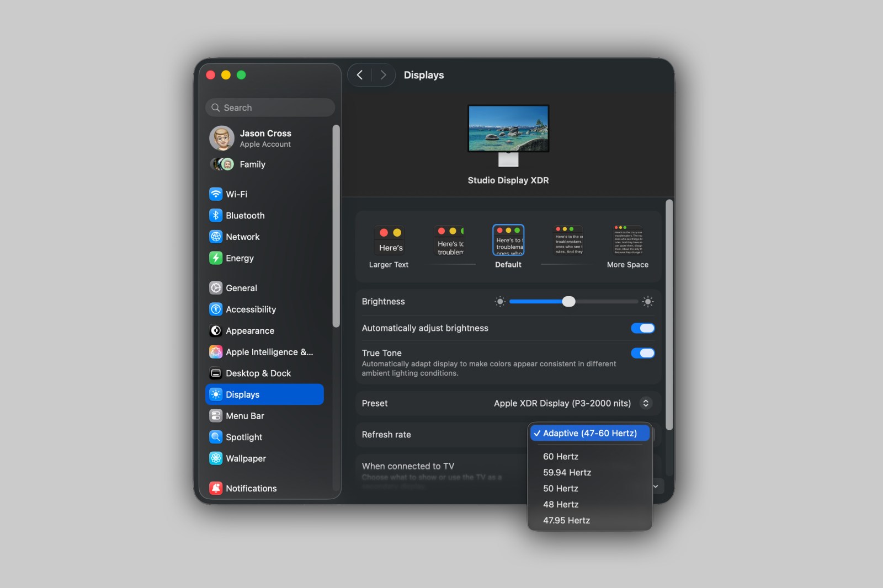883x588 pixels.
Task: Click the Search field in sidebar
Action: point(270,108)
